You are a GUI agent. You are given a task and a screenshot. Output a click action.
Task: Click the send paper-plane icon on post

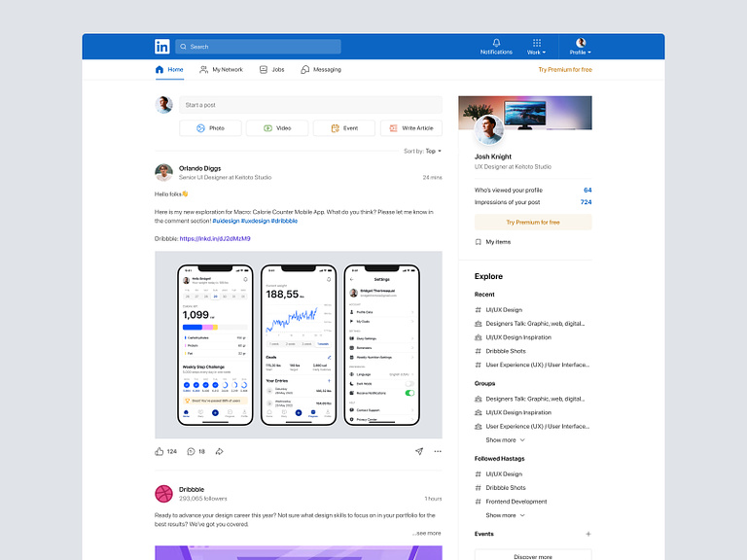pyautogui.click(x=419, y=451)
